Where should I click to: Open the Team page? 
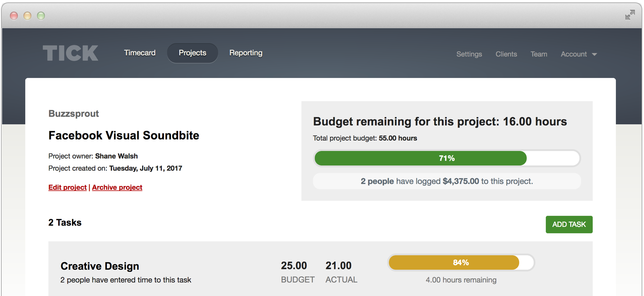[539, 54]
